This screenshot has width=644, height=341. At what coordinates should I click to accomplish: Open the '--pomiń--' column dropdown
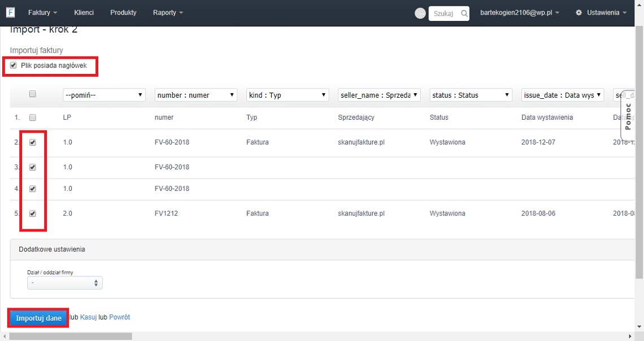click(x=104, y=95)
